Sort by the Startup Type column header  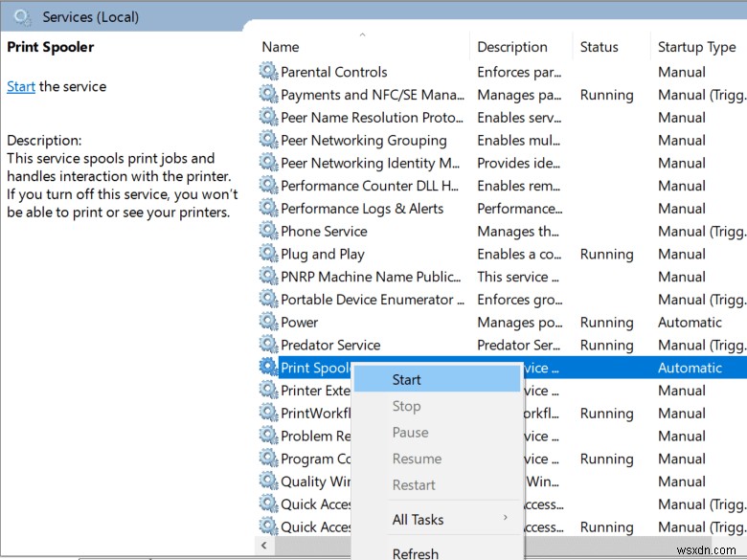click(x=698, y=47)
